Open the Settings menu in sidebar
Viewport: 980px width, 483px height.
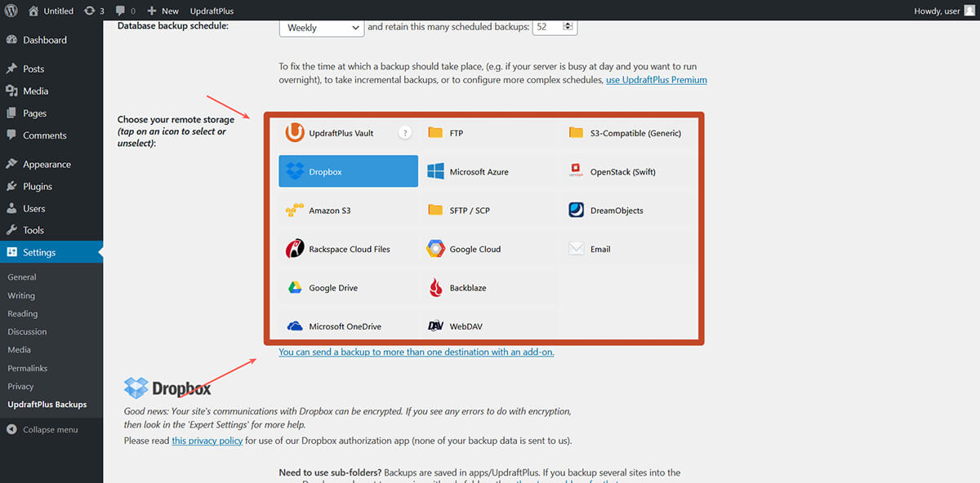[x=51, y=252]
